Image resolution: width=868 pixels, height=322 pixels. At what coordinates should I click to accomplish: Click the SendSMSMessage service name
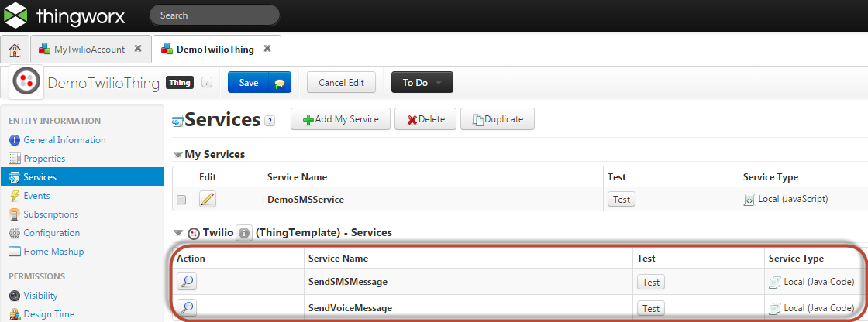[x=348, y=283]
